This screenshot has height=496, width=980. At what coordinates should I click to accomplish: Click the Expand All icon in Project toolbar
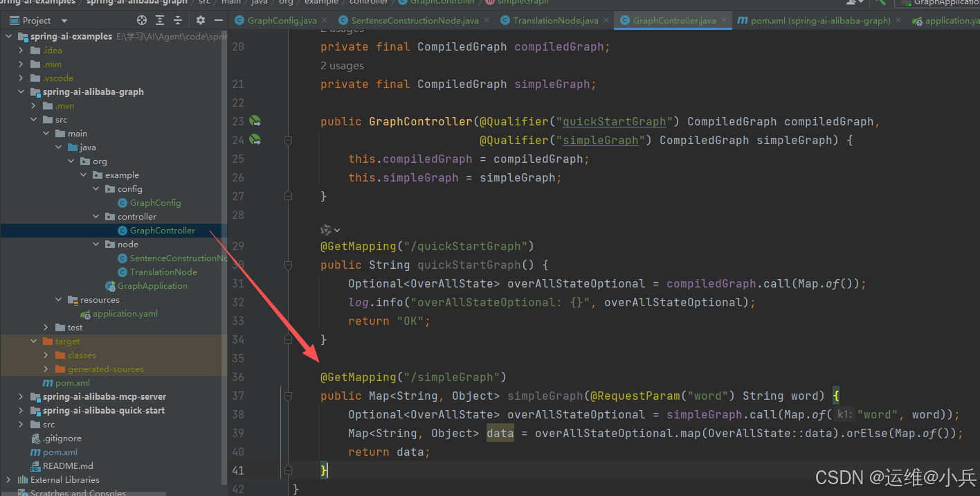(x=161, y=20)
